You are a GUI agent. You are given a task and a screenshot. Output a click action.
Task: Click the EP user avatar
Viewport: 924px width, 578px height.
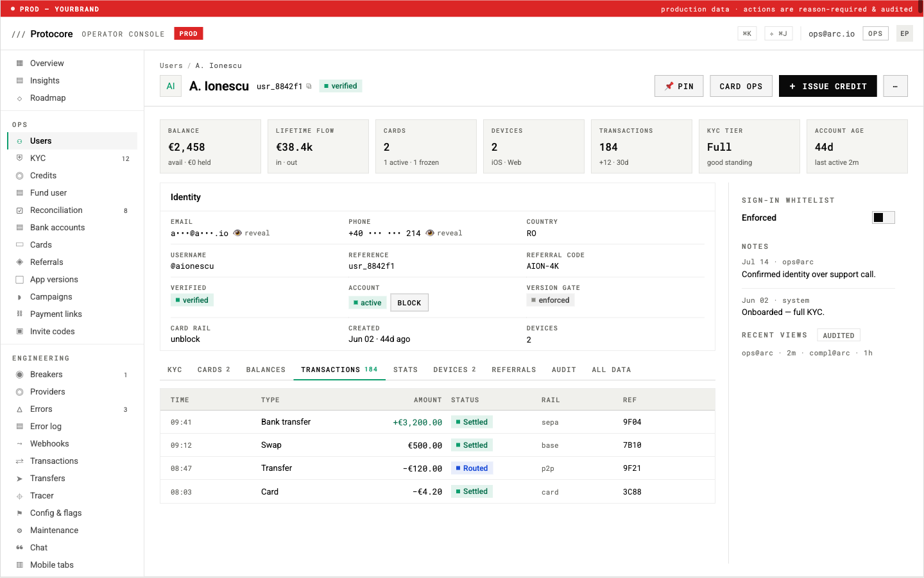[905, 34]
